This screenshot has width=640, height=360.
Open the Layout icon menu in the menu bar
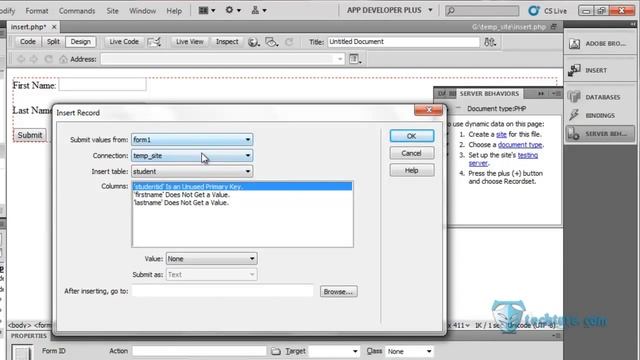coord(207,10)
